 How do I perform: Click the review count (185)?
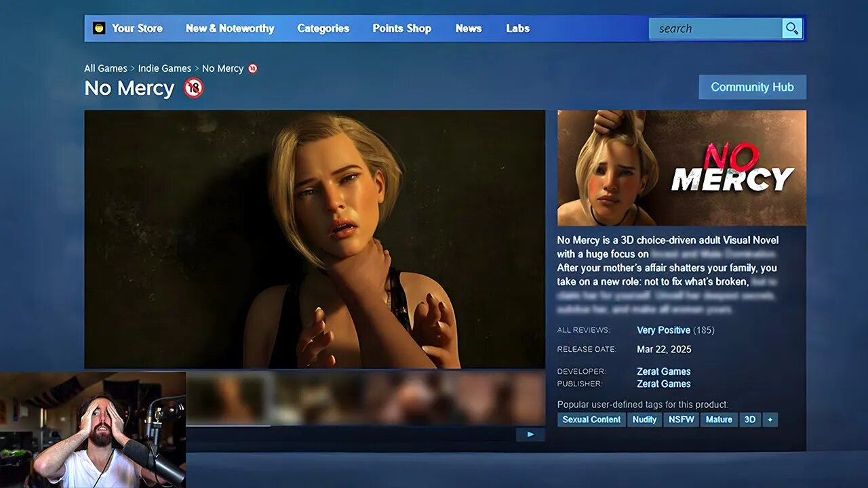pyautogui.click(x=704, y=330)
